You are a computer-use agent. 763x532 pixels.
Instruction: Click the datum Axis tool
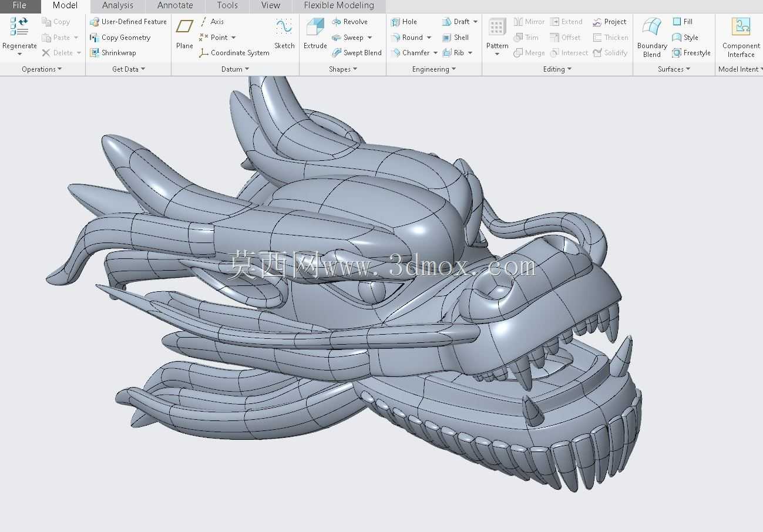pyautogui.click(x=211, y=22)
